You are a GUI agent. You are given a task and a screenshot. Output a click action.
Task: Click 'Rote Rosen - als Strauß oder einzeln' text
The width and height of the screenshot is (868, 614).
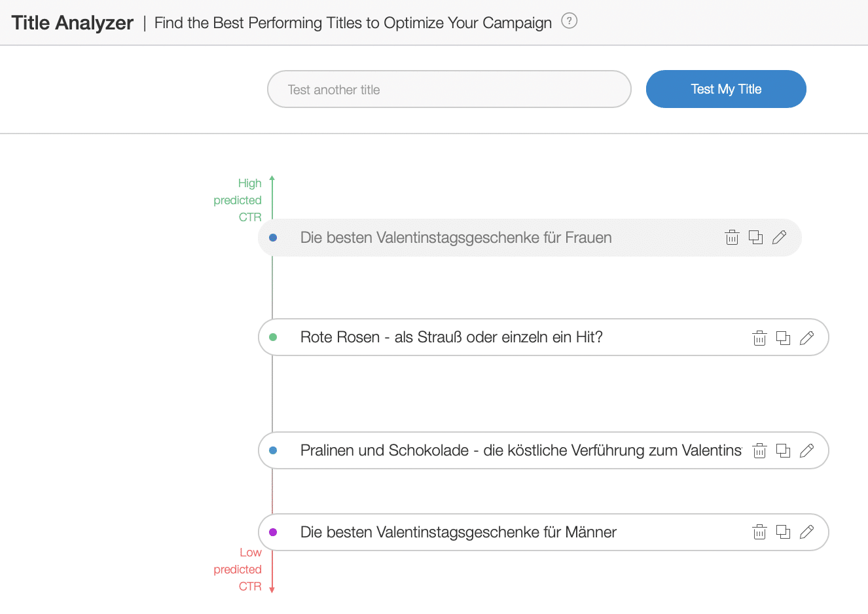(451, 337)
